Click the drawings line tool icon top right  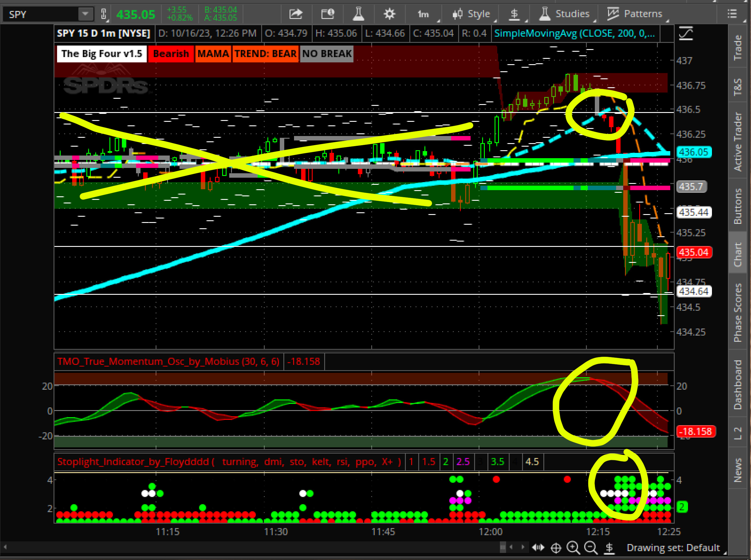tap(686, 33)
